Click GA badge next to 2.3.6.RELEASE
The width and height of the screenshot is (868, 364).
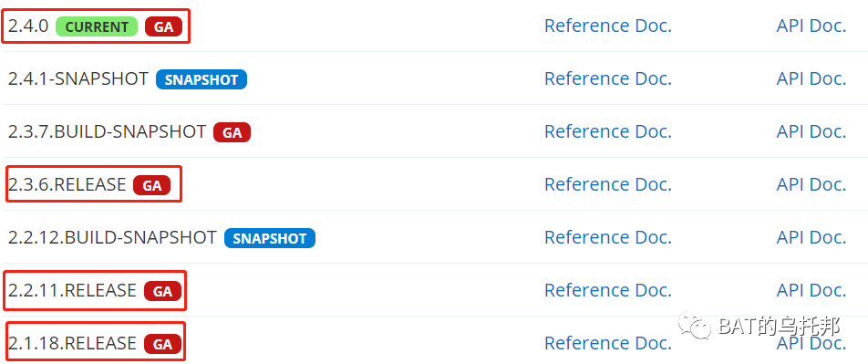point(151,185)
